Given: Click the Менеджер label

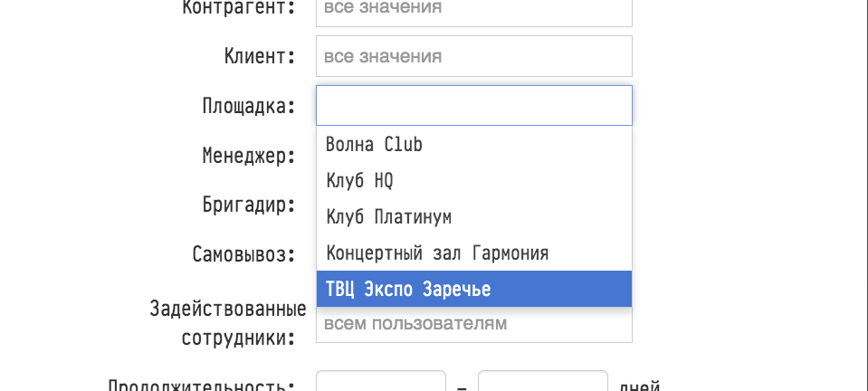Looking at the screenshot, I should tap(249, 156).
